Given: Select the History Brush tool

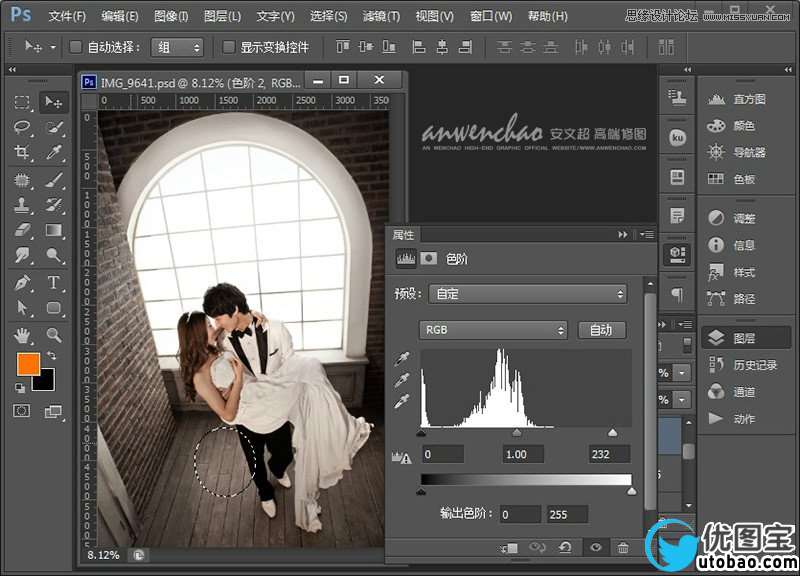Looking at the screenshot, I should pos(54,205).
